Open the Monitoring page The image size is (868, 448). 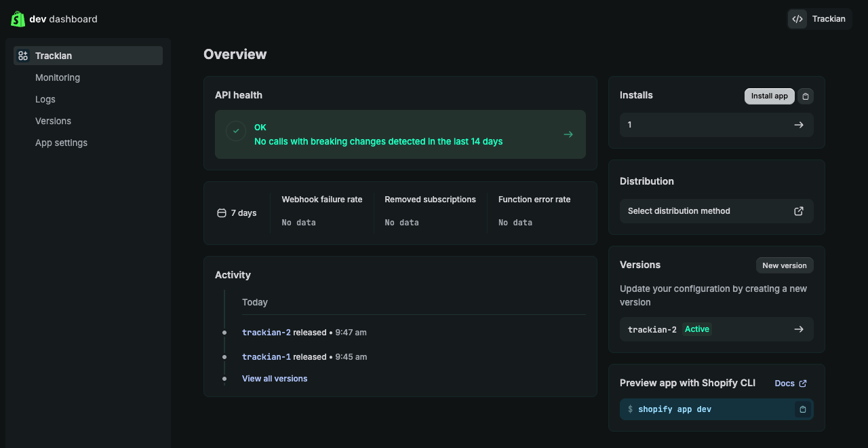pos(58,77)
